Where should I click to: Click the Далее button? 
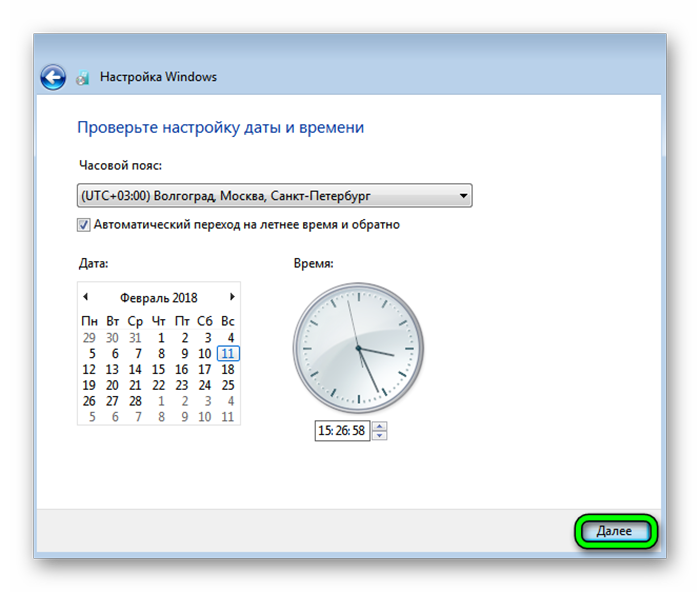click(x=616, y=531)
